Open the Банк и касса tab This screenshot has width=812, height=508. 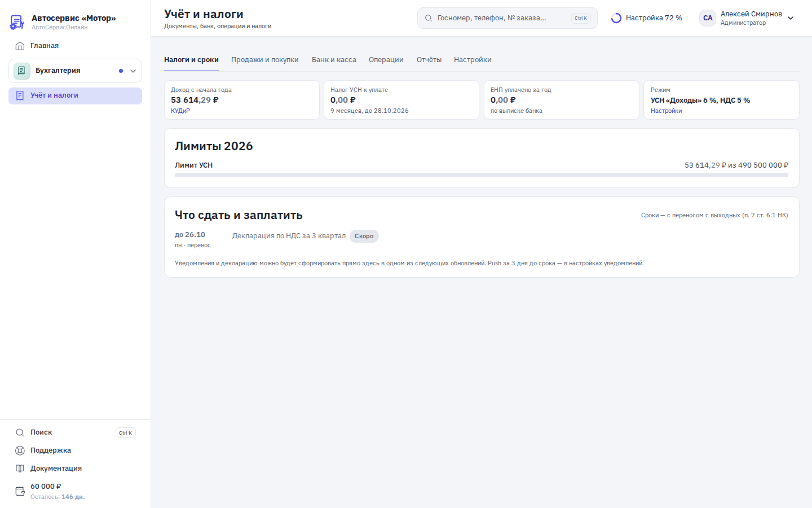(x=334, y=60)
